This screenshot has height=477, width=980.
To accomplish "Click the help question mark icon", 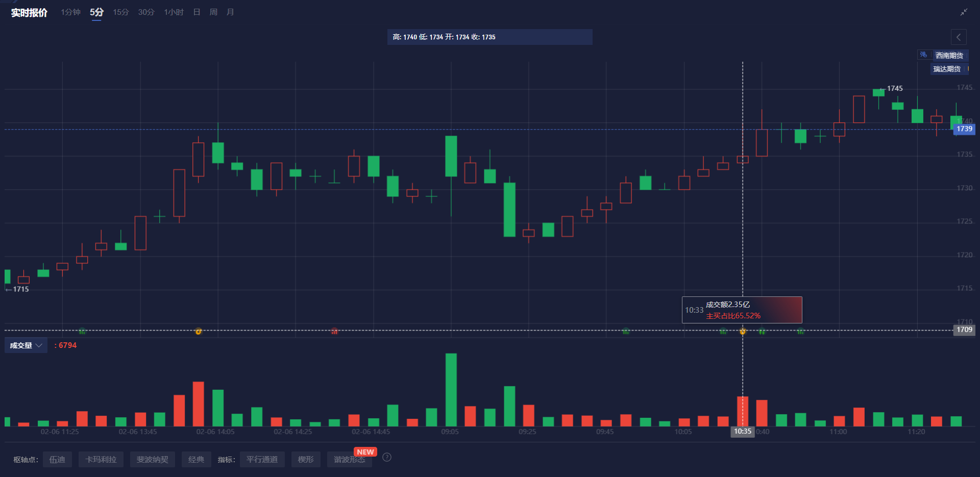I will 387,457.
